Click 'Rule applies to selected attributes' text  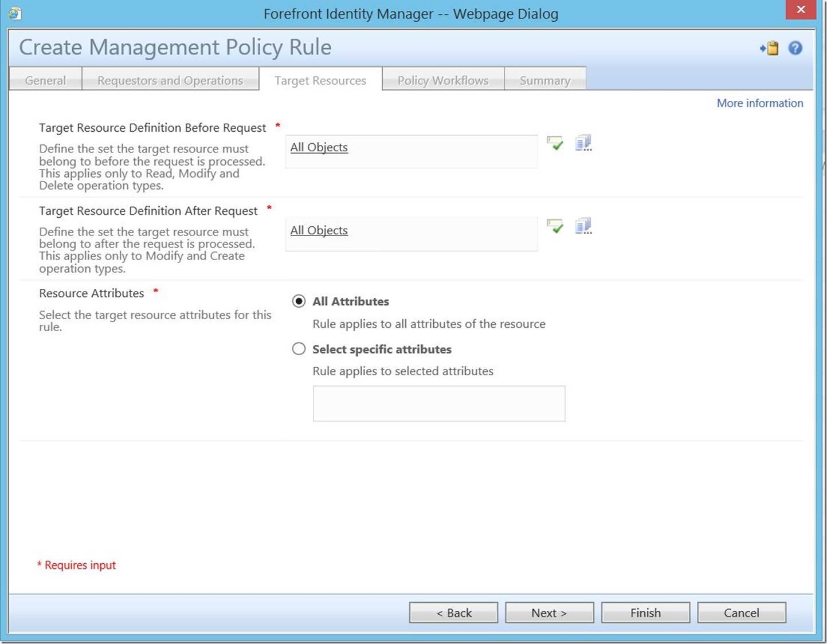pos(403,371)
